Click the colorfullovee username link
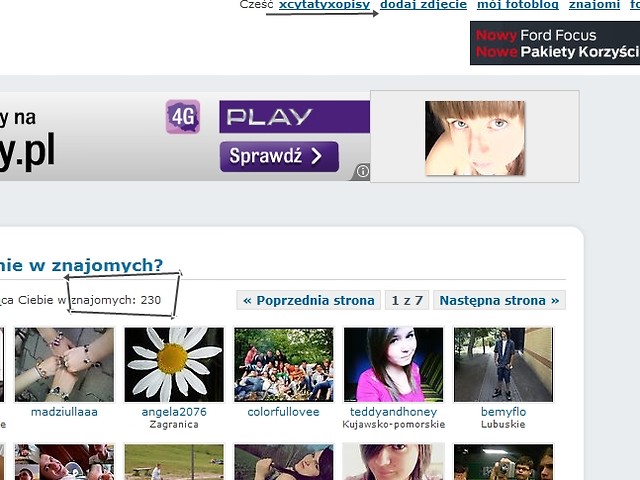Viewport: 640px width, 480px height. tap(284, 412)
